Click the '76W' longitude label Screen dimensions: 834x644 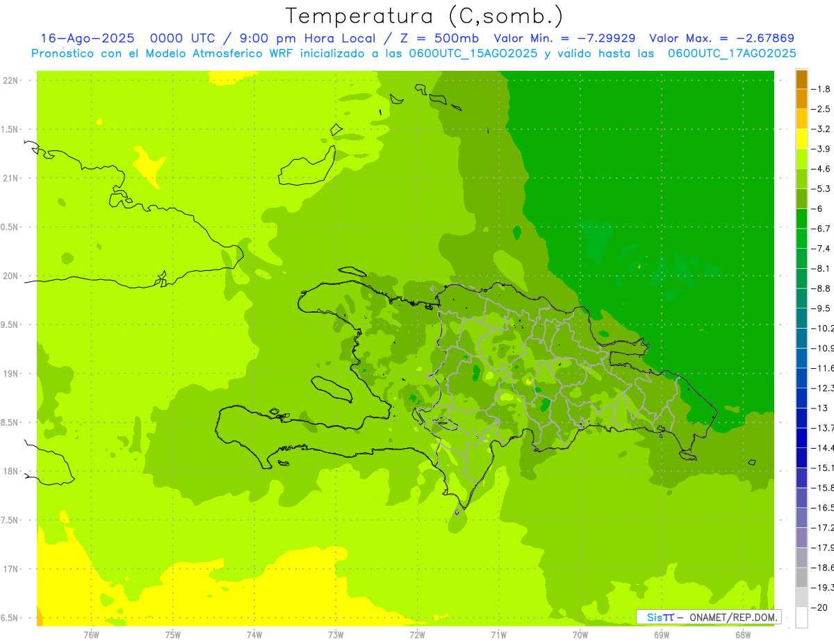pos(91,635)
